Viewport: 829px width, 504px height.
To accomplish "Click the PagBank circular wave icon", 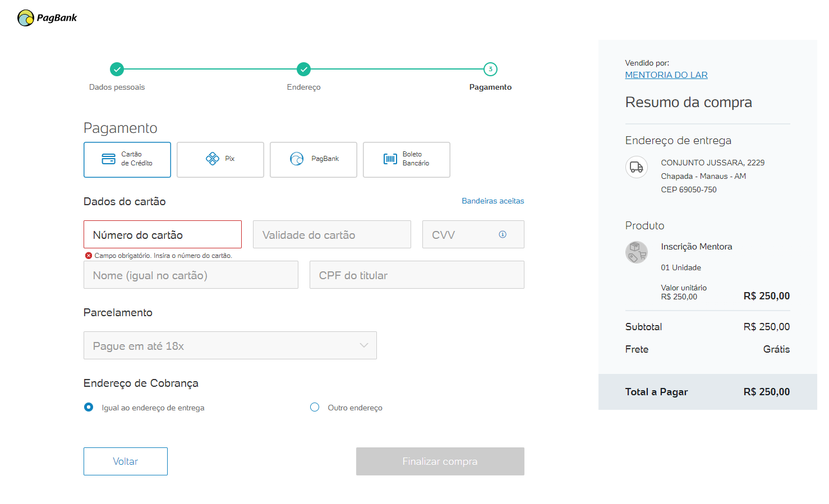I will click(297, 159).
